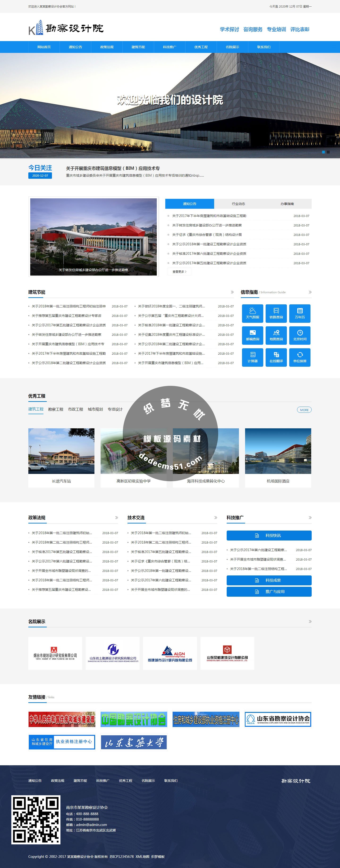Viewport: 340px width, 868px height.
Task: Open the 机场国际酒店 project thumbnail
Action: click(278, 451)
